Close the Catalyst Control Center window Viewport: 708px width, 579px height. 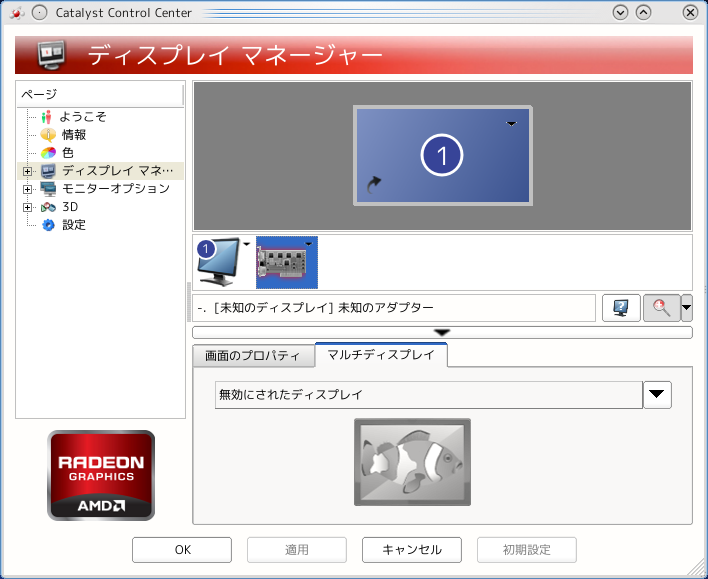tap(690, 13)
